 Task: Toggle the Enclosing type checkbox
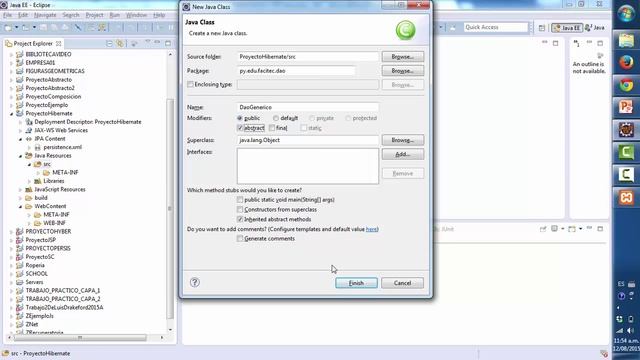[x=190, y=84]
